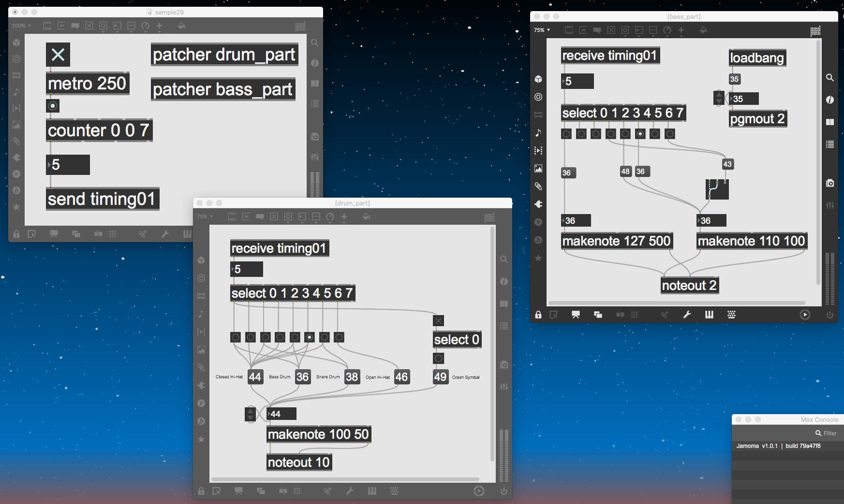Click the horizontal scrollbar in bass_part
Screen dimensions: 844x504
point(676,303)
